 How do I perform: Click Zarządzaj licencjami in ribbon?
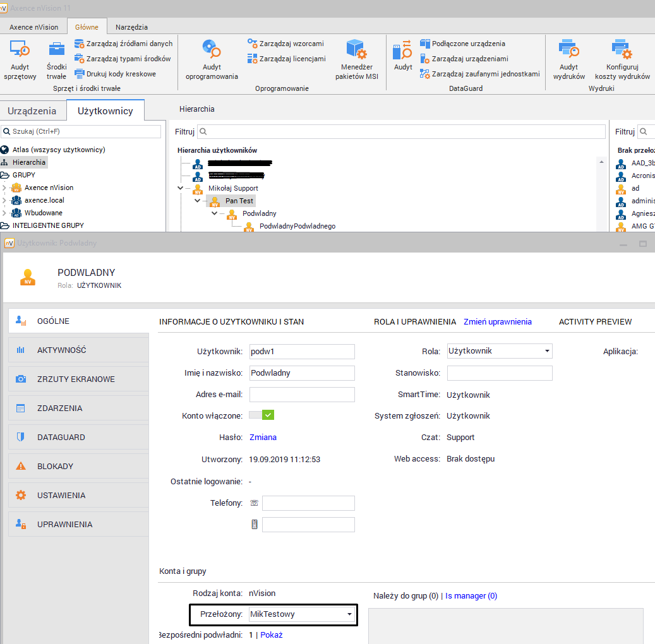click(x=287, y=59)
